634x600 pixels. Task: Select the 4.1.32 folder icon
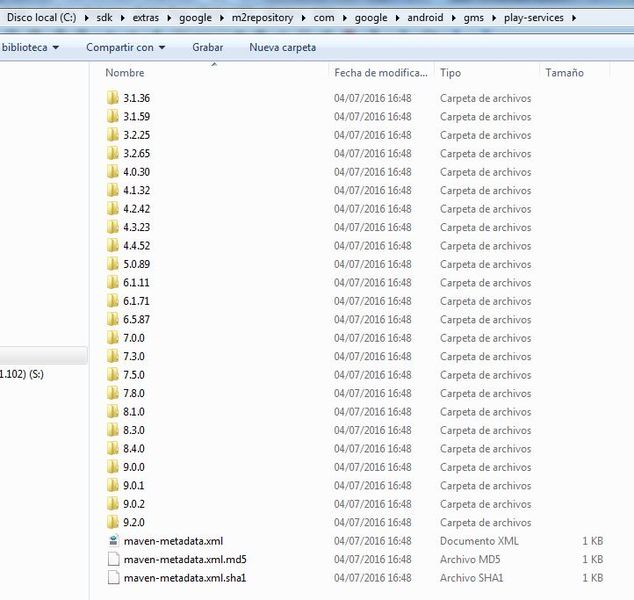pos(113,190)
